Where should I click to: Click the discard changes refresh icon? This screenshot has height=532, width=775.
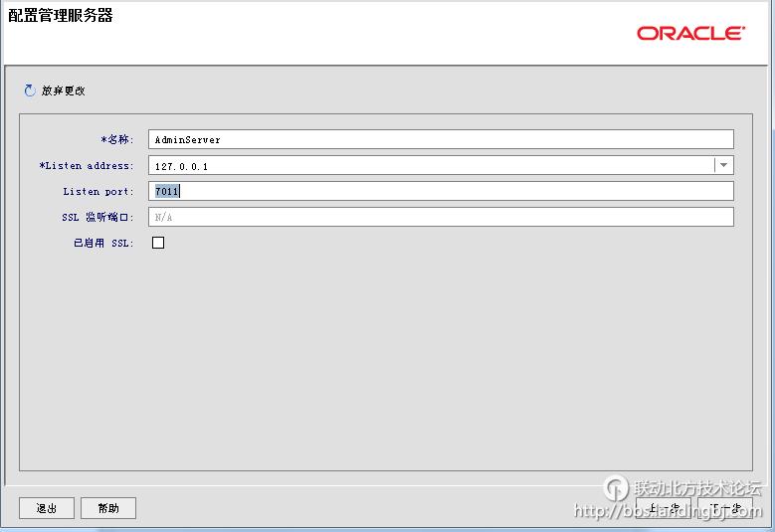click(x=29, y=90)
